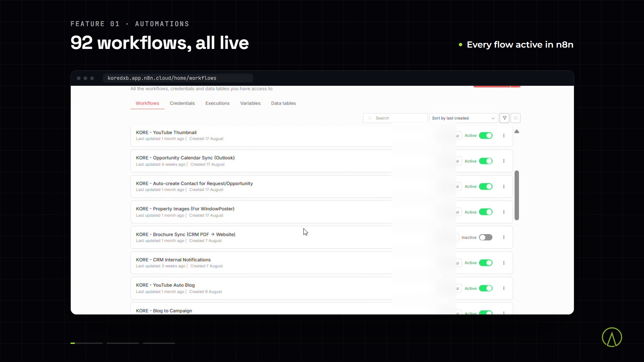Select the Workflows tab
Image resolution: width=644 pixels, height=362 pixels.
pos(147,103)
